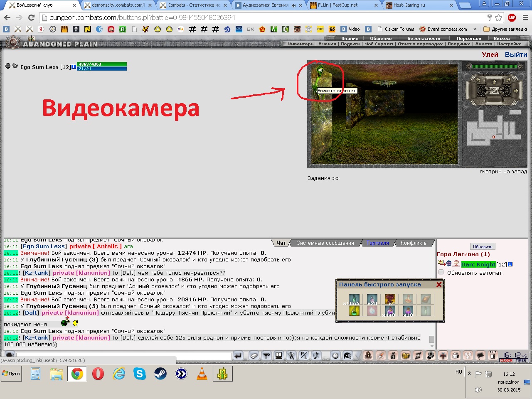Turn right using dungeon navigation right arrow
The height and width of the screenshot is (399, 532).
[x=516, y=90]
